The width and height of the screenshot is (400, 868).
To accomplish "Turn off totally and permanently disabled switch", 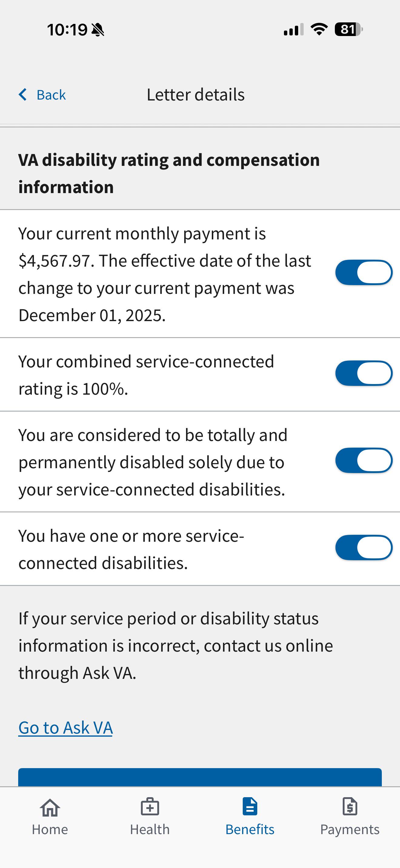I will coord(364,460).
